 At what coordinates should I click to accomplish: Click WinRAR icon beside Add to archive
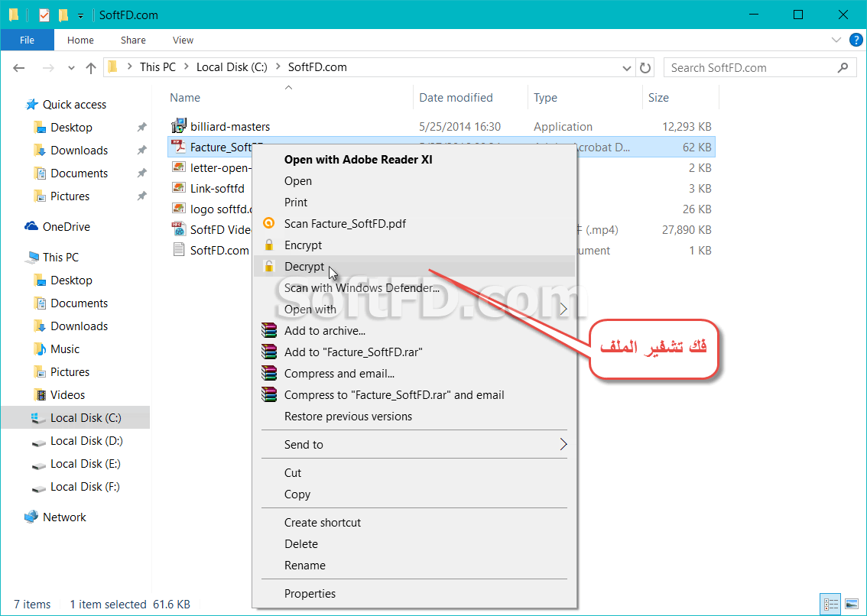click(x=268, y=331)
